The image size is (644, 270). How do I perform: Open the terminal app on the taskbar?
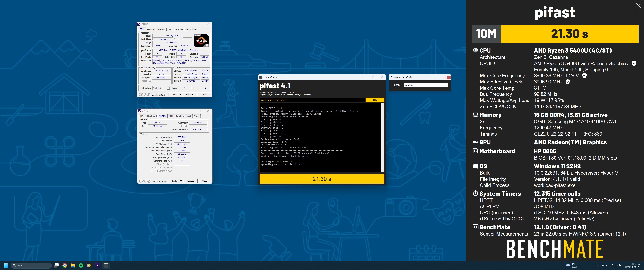point(106,265)
